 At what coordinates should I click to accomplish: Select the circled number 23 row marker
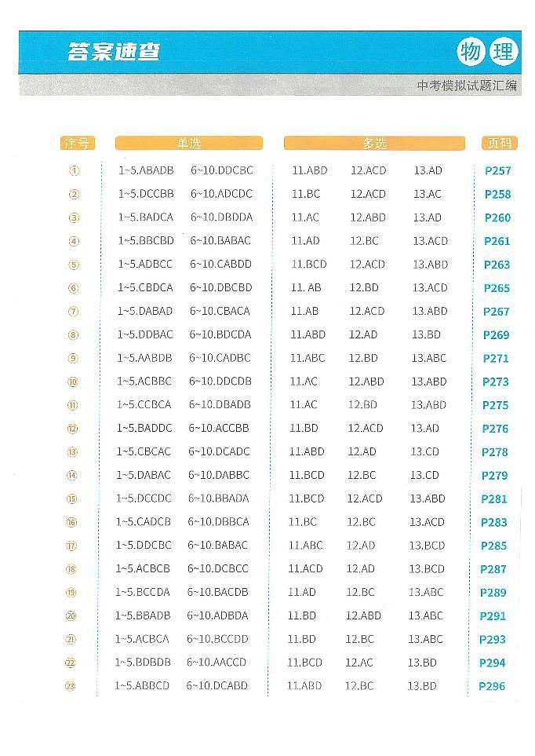click(71, 687)
